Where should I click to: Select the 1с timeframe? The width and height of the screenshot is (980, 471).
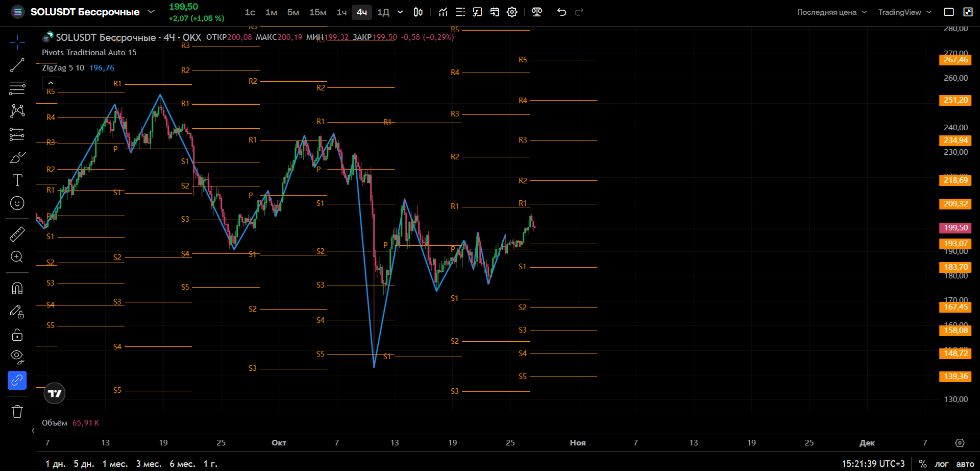pos(250,12)
